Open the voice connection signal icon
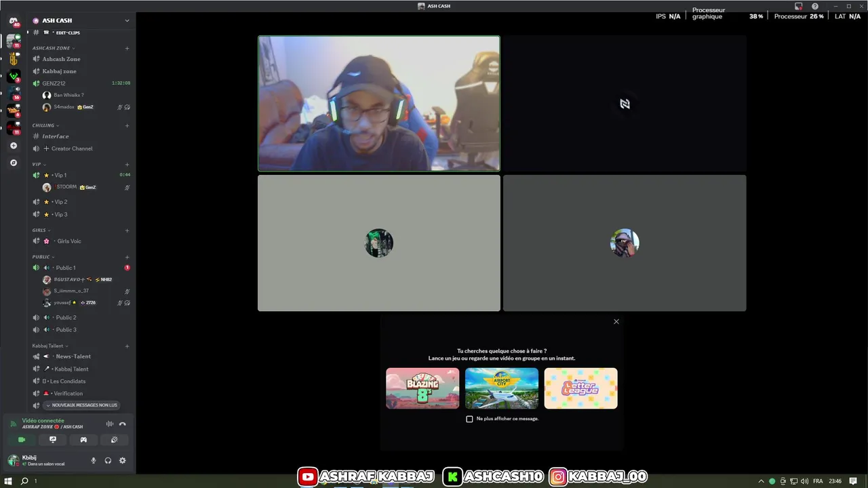Image resolution: width=868 pixels, height=488 pixels. tap(13, 424)
